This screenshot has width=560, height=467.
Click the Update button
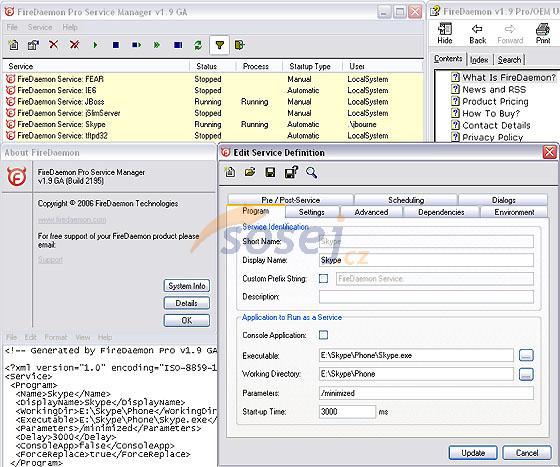[x=473, y=453]
